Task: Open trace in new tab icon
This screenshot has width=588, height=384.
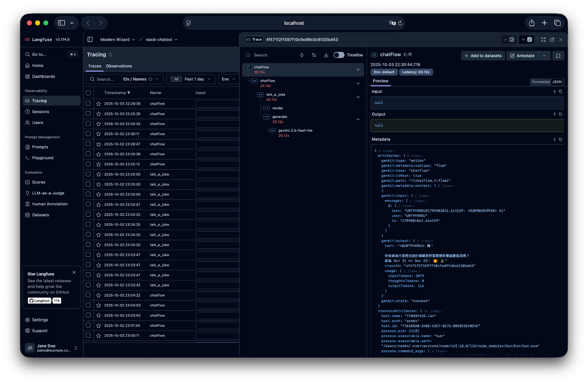Action: [552, 40]
